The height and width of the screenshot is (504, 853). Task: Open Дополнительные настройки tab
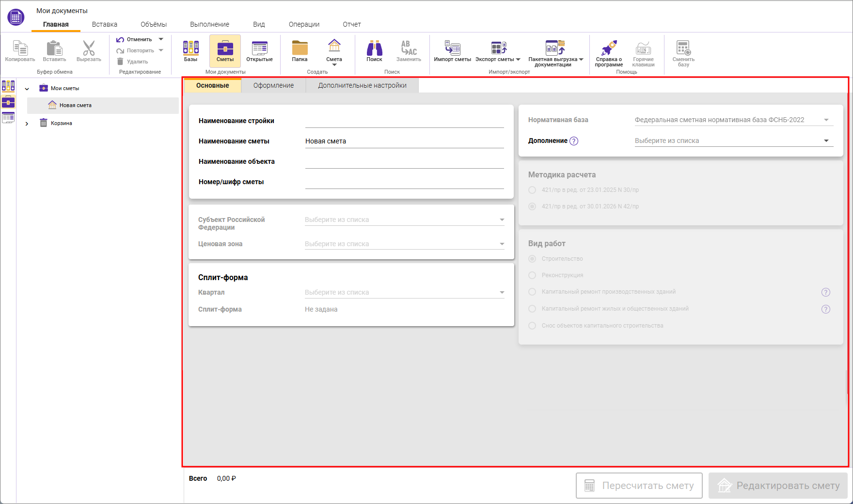362,85
